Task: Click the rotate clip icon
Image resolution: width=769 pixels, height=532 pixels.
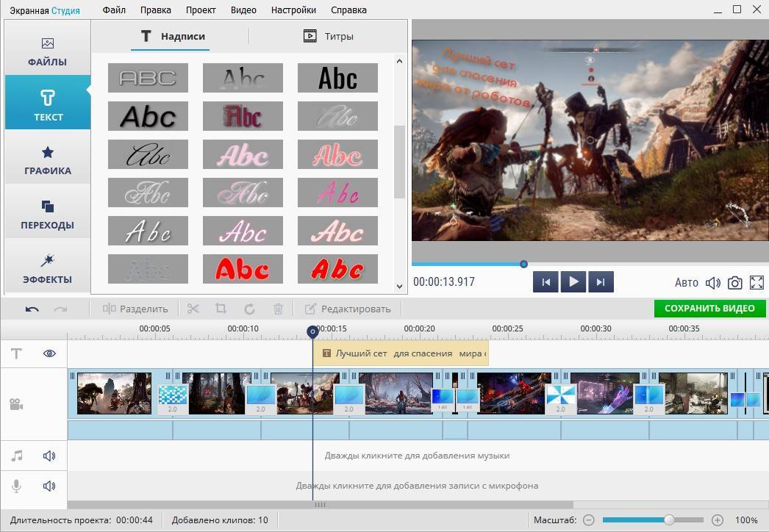Action: point(249,309)
